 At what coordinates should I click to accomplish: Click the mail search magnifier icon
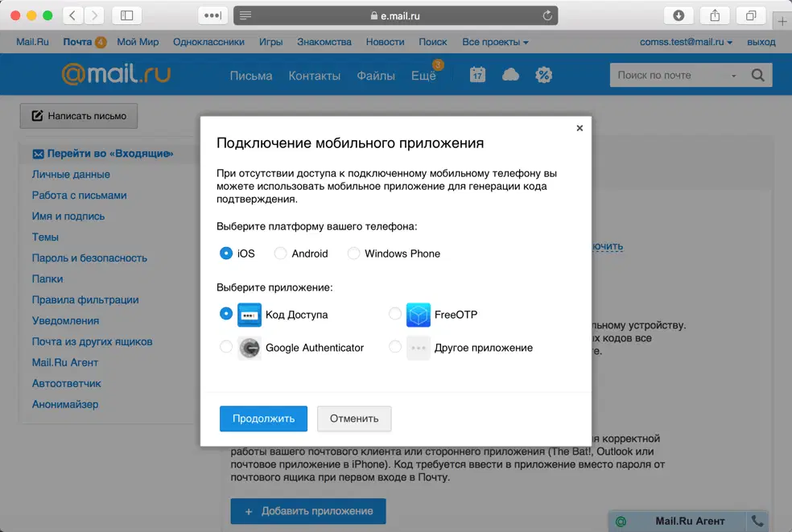coord(757,76)
